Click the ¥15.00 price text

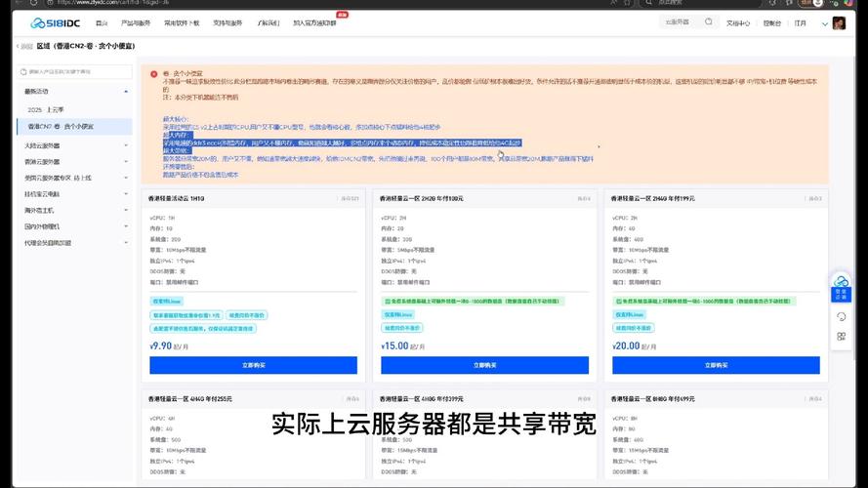394,346
